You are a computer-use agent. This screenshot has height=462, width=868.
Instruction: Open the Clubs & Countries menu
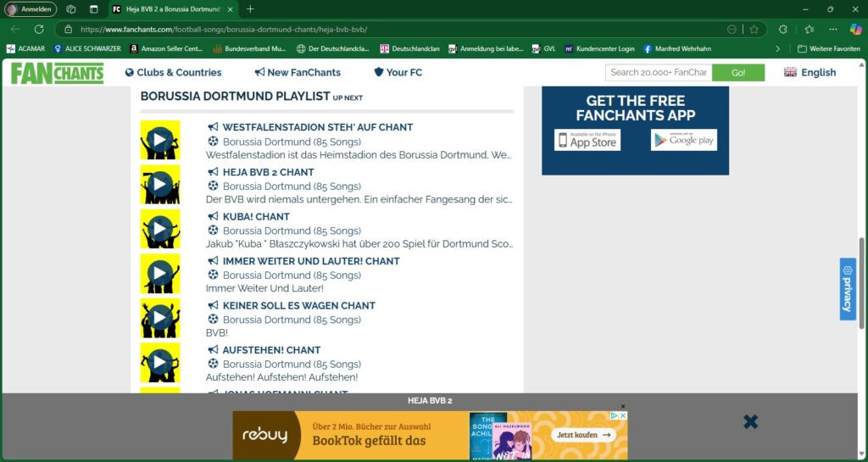click(x=173, y=73)
